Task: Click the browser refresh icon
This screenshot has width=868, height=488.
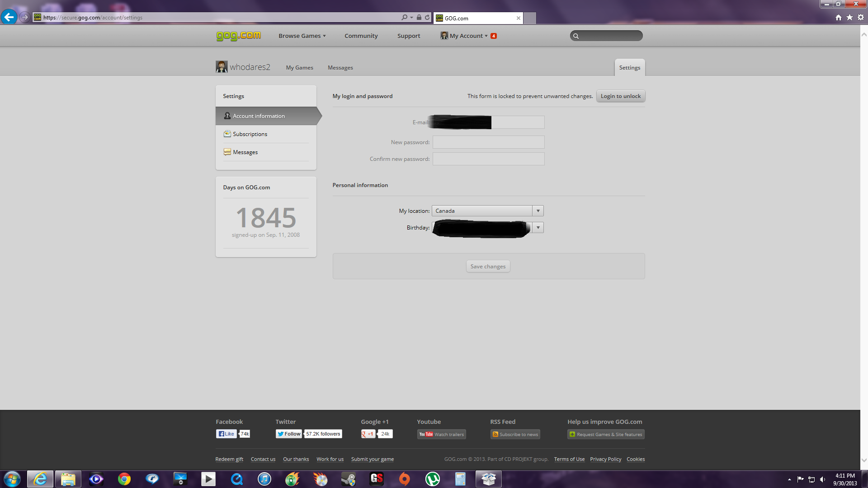Action: click(427, 17)
